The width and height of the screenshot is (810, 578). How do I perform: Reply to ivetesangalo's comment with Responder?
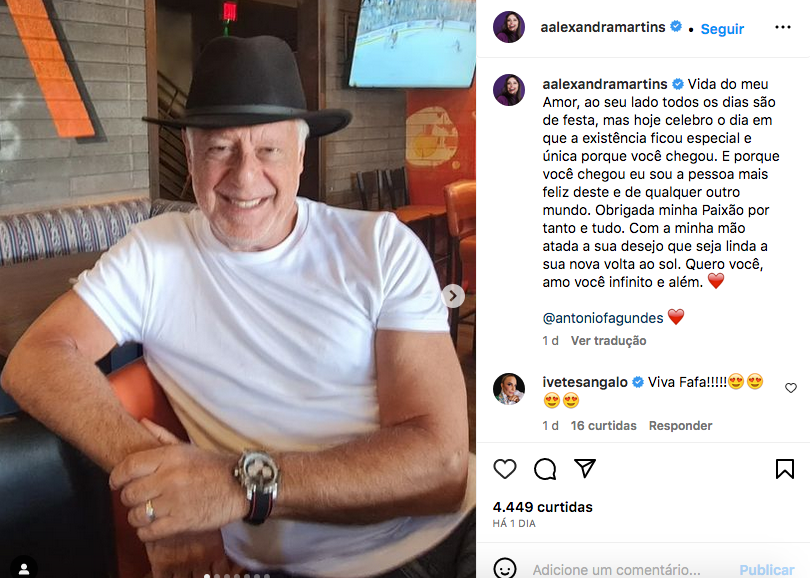coord(680,426)
